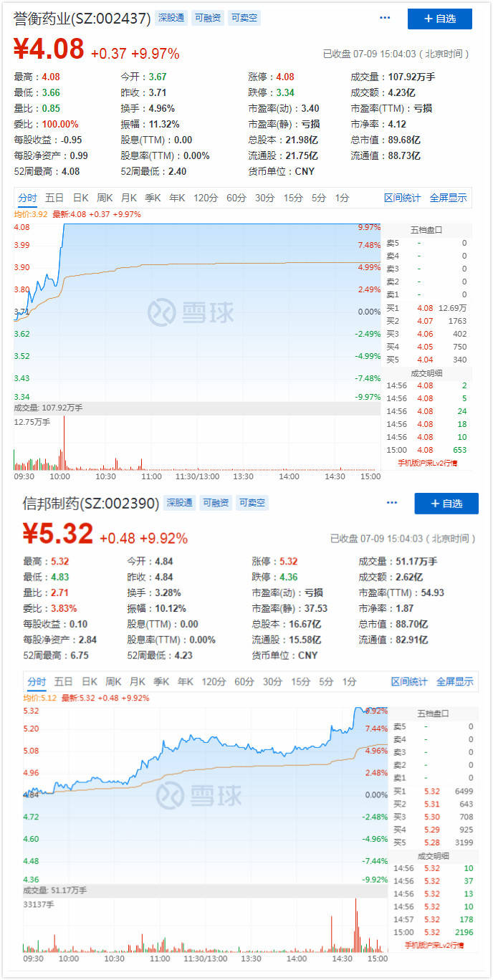
Task: Choose 60分 interval in 誉衡药业 chart
Action: pyautogui.click(x=236, y=198)
